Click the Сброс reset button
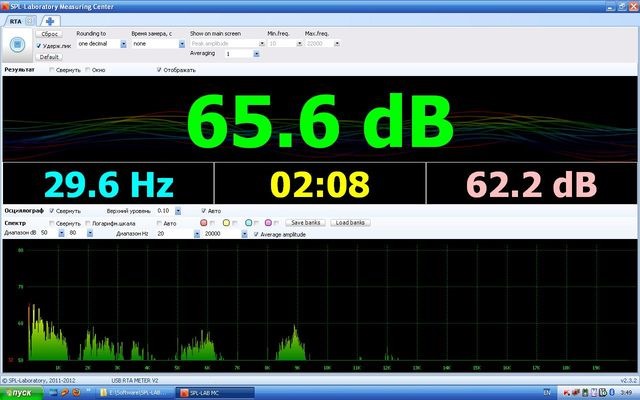640x400 pixels. tap(49, 34)
